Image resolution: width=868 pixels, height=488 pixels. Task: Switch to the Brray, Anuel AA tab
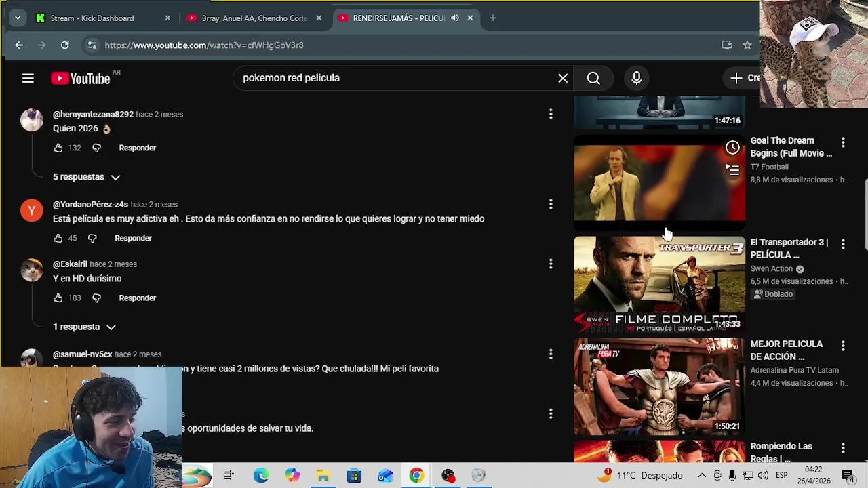pyautogui.click(x=254, y=18)
